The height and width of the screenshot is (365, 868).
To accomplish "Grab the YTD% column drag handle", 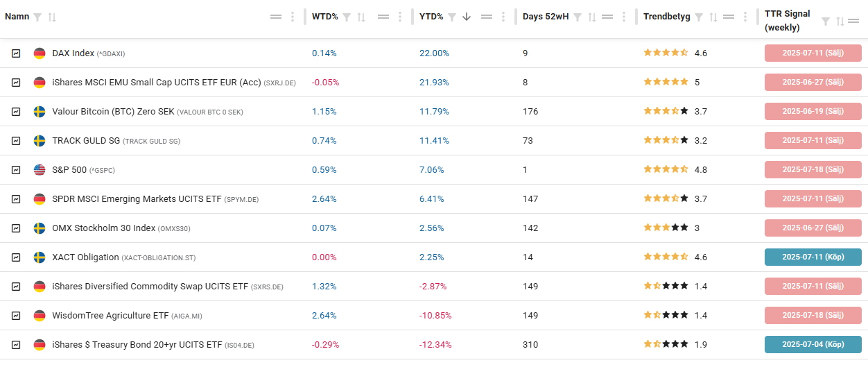I will pyautogui.click(x=486, y=17).
